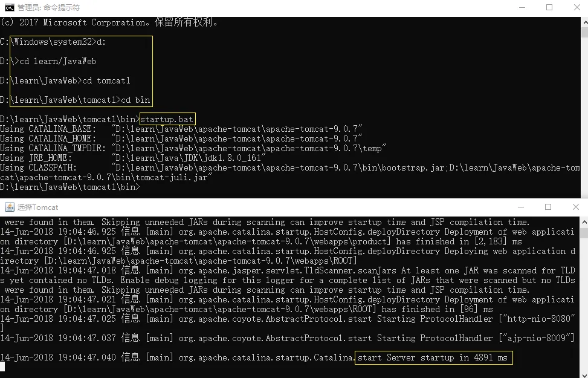Screen dimensions: 588x378
Task: Click the "ajp-nio-8009" ProtocolHandler text
Action: 536,338
